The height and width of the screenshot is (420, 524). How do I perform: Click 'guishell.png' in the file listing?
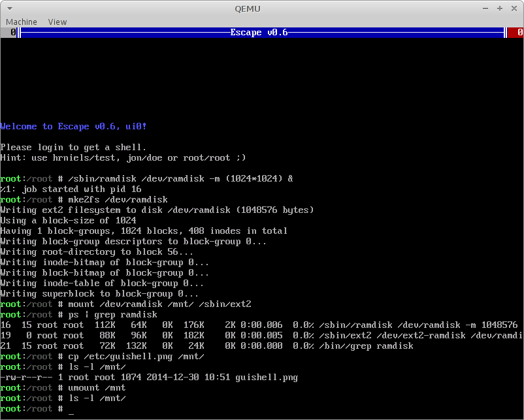point(267,378)
